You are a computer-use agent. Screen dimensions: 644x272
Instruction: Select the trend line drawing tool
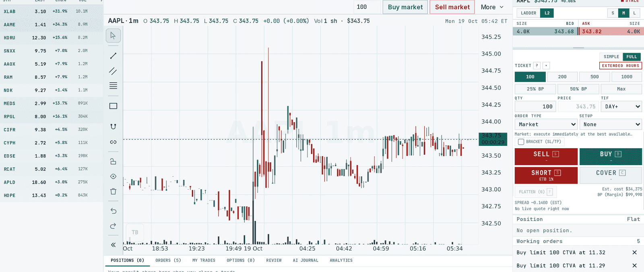click(x=113, y=56)
